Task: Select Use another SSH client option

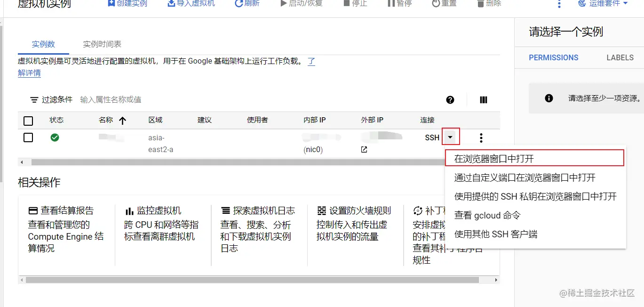Action: tap(535, 234)
